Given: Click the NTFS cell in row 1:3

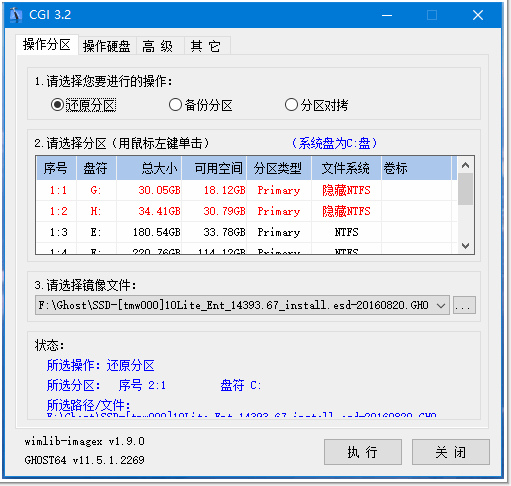Looking at the screenshot, I should point(346,232).
